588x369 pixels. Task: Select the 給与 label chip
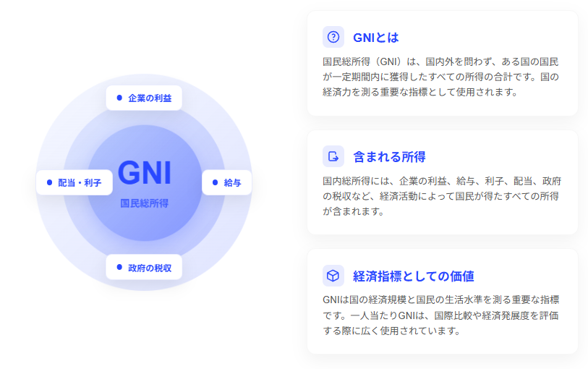(226, 182)
